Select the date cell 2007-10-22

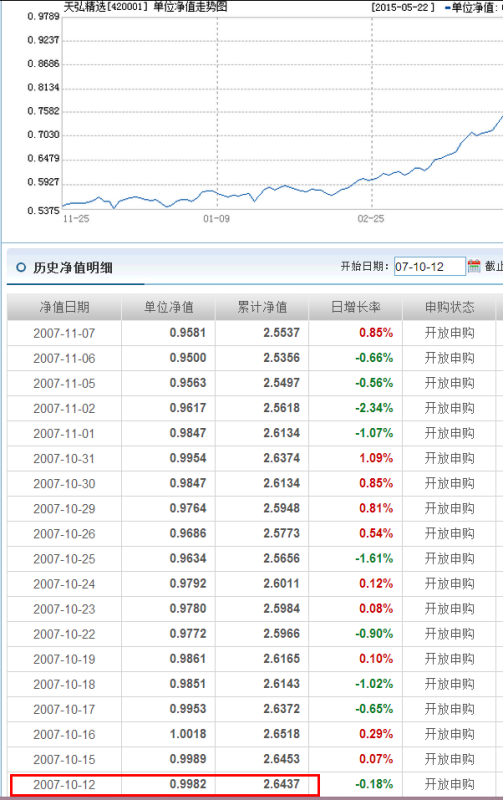click(x=64, y=634)
